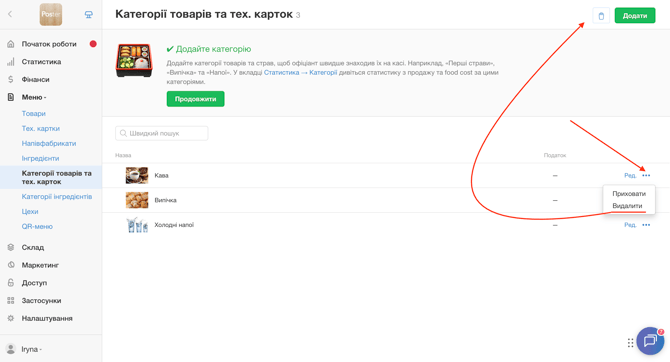Open the POS terminal icon in sidebar header

88,15
